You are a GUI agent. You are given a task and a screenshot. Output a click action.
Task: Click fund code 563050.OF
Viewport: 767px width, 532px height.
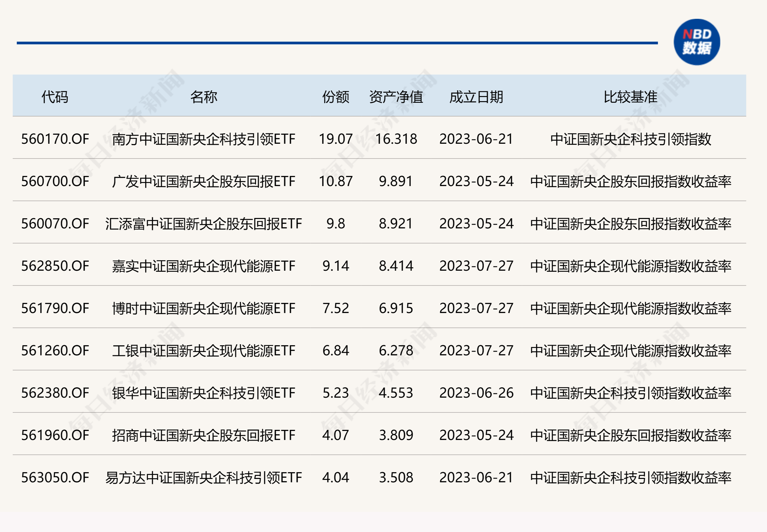pyautogui.click(x=55, y=478)
